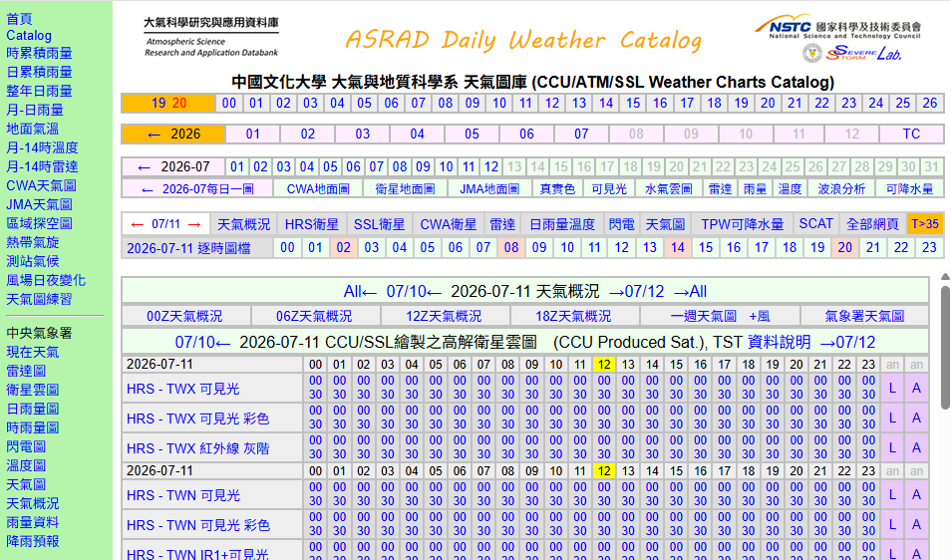Screen dimensions: 951x560
Task: Open 衛星地面圖 monthly link
Action: point(405,189)
